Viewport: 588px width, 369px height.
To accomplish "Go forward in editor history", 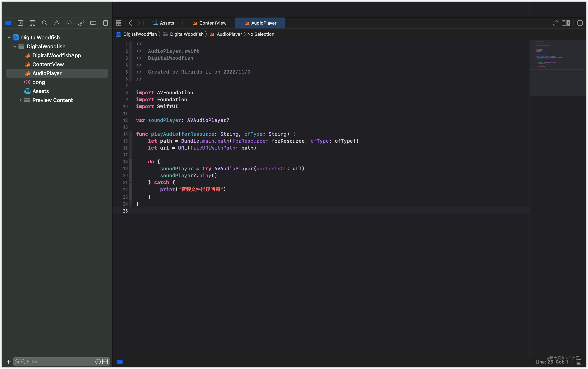I will [138, 23].
